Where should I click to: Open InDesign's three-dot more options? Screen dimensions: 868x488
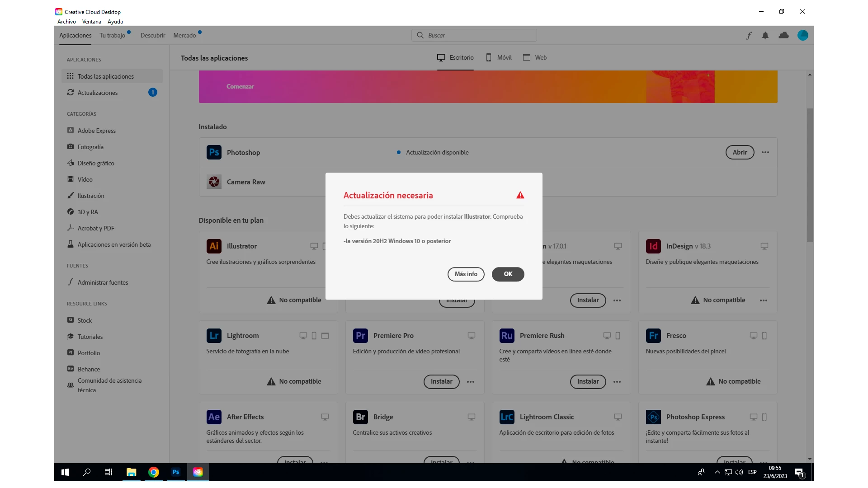coord(763,300)
